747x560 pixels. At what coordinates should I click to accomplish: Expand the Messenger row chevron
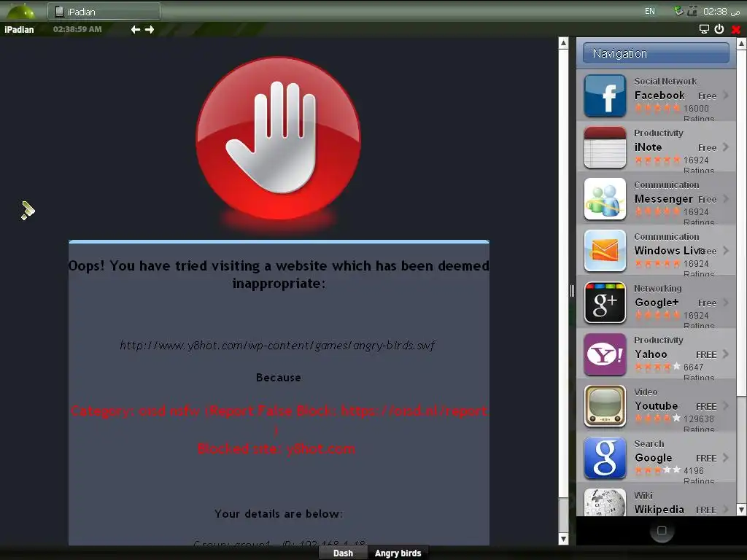(x=726, y=198)
